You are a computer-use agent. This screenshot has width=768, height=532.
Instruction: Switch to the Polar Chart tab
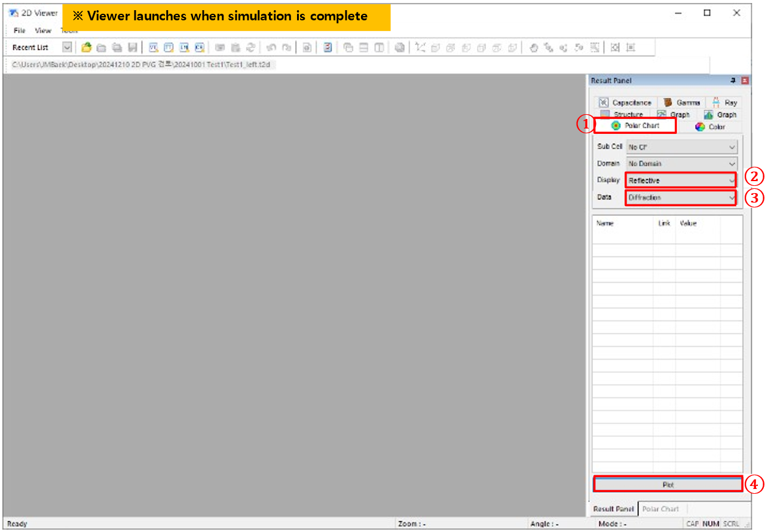635,126
